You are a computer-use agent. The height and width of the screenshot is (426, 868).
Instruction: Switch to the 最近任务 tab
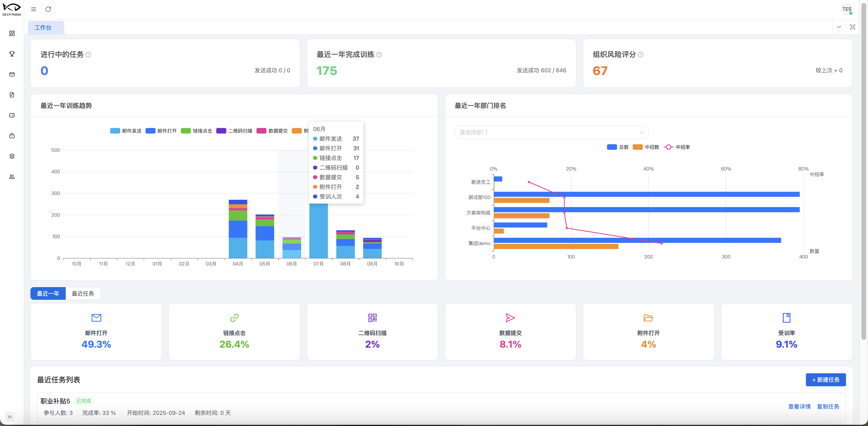[x=83, y=293]
